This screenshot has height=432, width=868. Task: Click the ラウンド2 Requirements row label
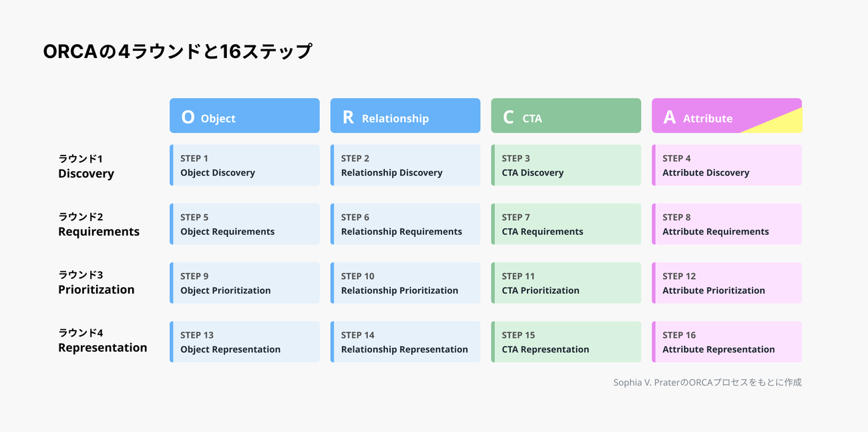[x=99, y=224]
